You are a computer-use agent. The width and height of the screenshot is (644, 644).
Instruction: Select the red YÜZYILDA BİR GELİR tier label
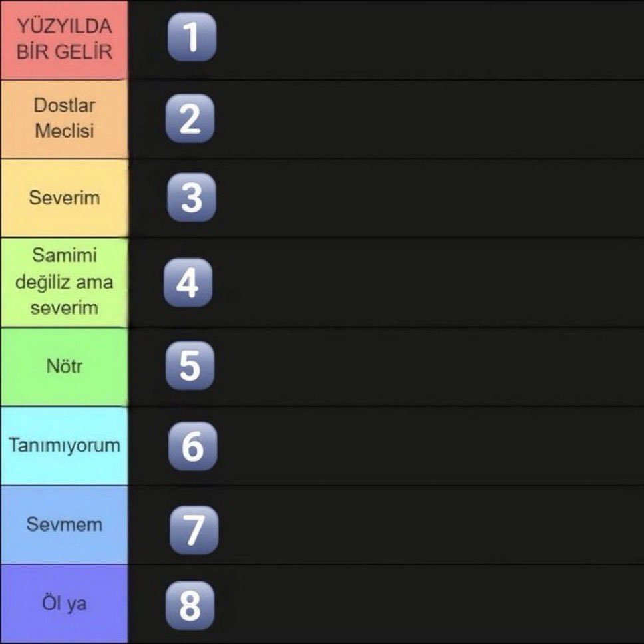[64, 40]
